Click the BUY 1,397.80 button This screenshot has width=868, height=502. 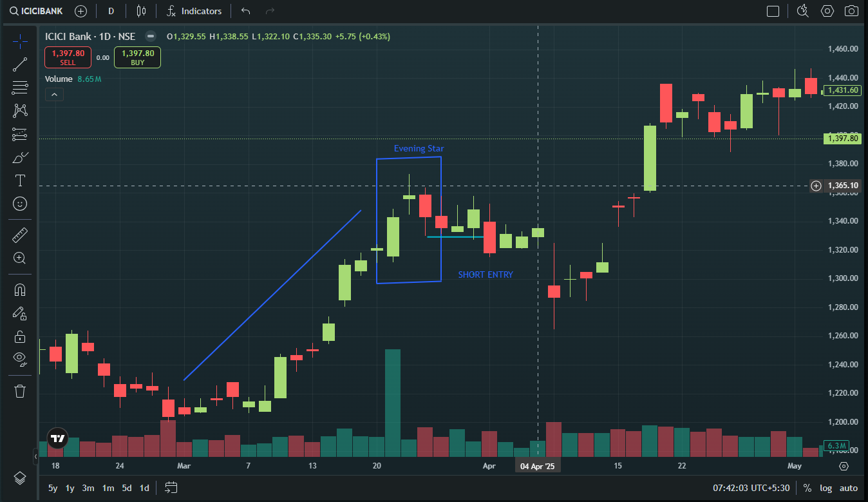click(x=137, y=58)
